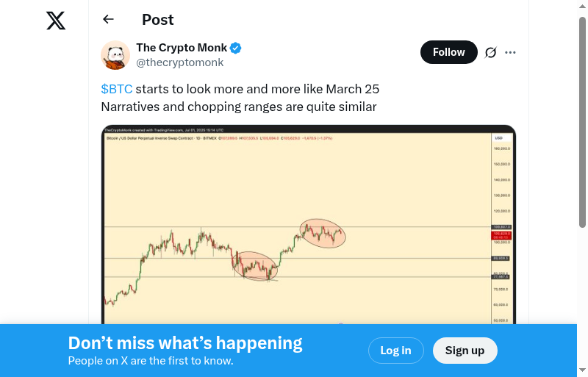Screen dimensions: 588x377
Task: Open the three-dot More menu
Action: (511, 52)
